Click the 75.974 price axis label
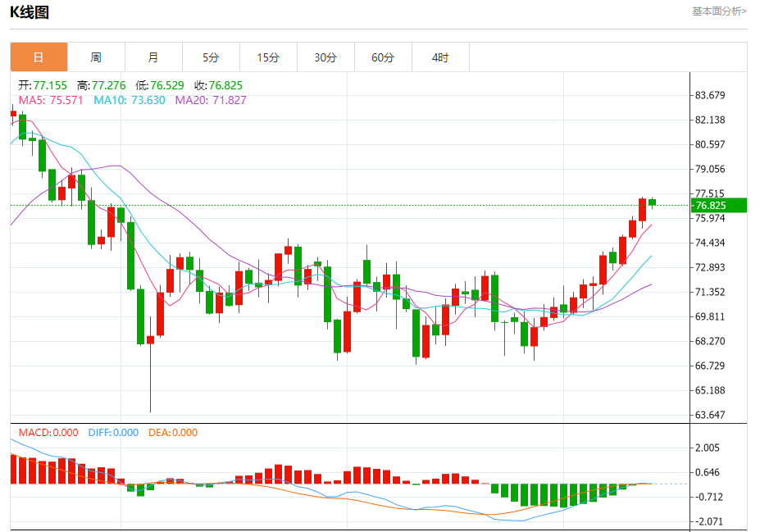Screen dimensions: 760x532 pyautogui.click(x=710, y=218)
